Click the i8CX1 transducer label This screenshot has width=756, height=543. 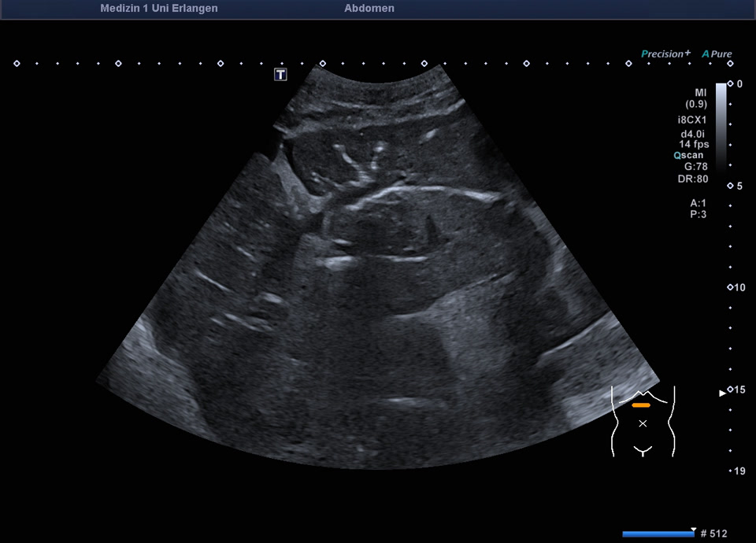point(693,120)
